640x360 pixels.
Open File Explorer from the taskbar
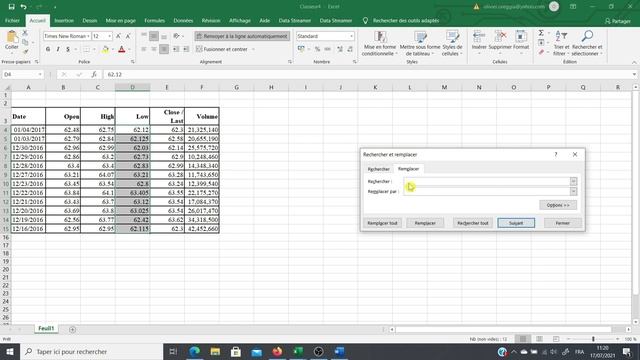(x=215, y=351)
